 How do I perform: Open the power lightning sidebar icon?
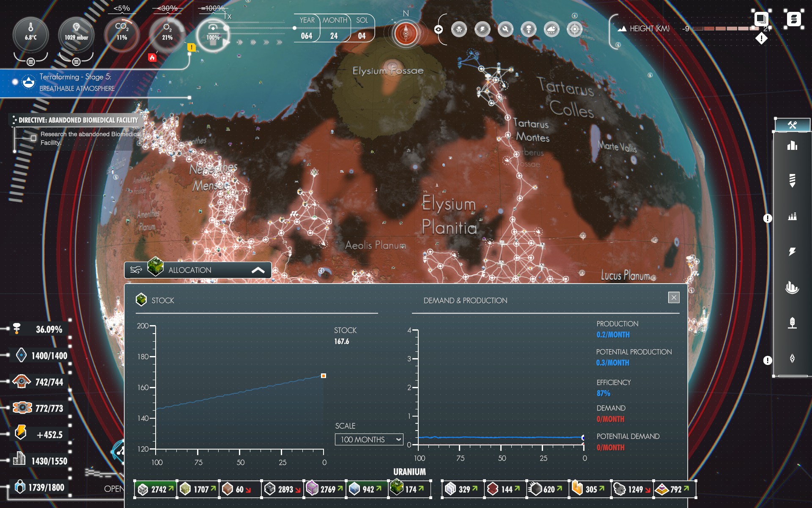click(x=792, y=252)
